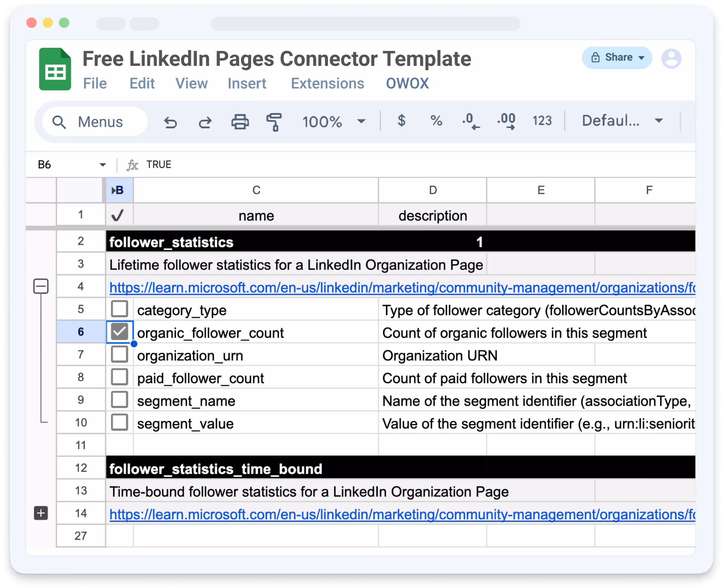Click the undo arrow icon
Viewport: 723px width, 588px height.
[171, 122]
